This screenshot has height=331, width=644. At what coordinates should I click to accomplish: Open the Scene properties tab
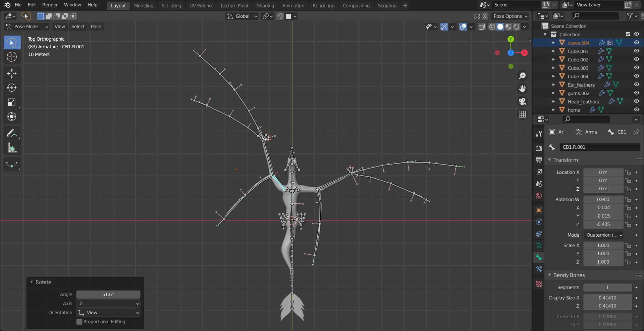point(539,184)
